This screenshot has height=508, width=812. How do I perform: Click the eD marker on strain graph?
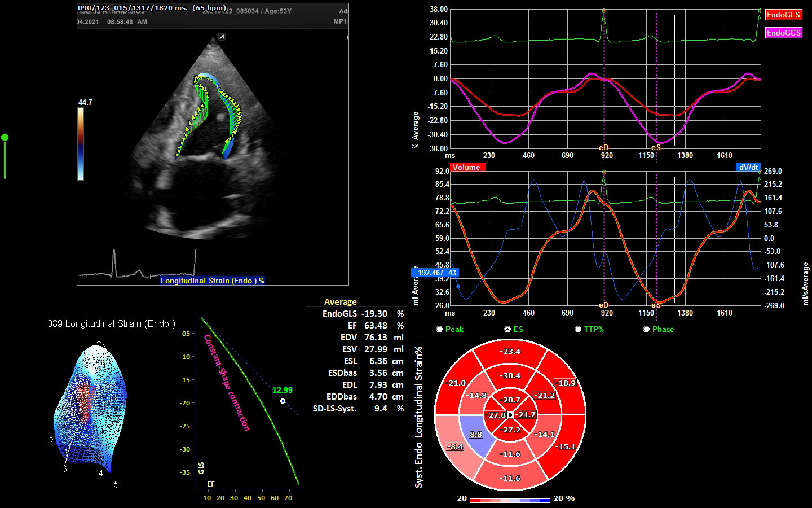[x=604, y=147]
